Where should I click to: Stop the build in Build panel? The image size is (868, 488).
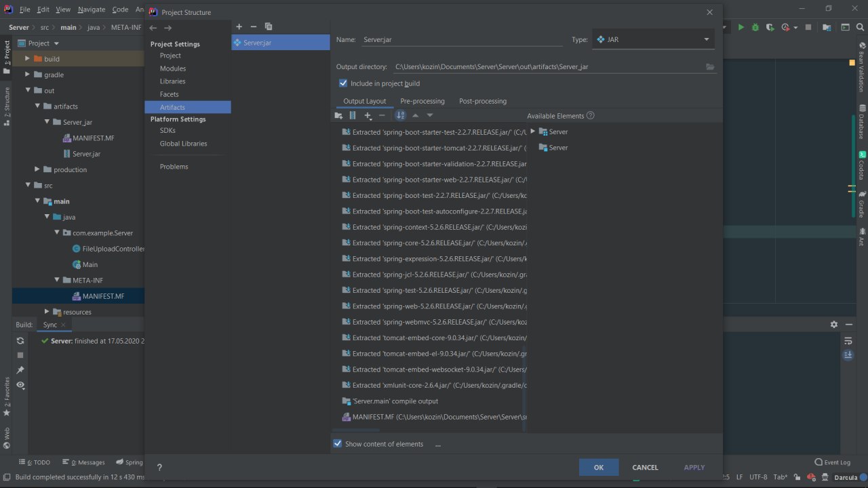coord(20,355)
